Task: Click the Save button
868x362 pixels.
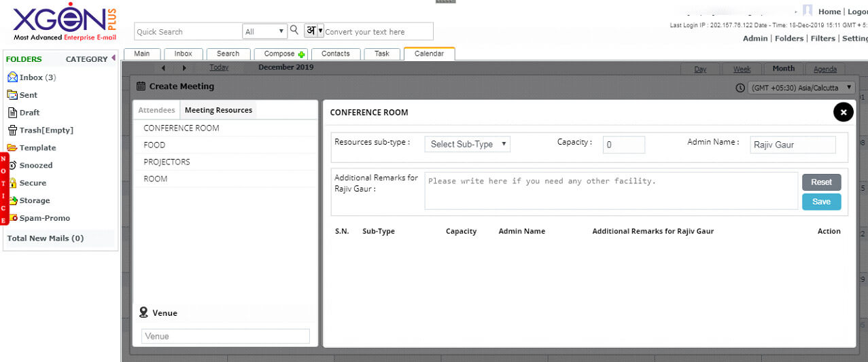Action: 821,202
